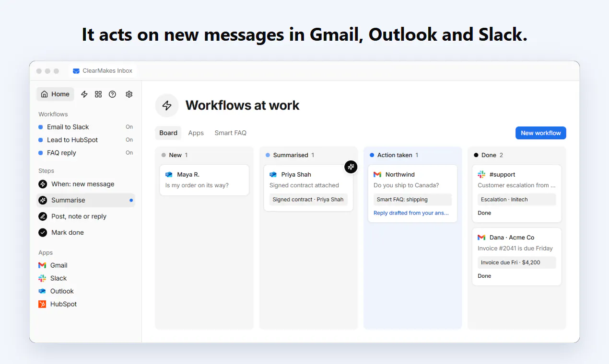Click the '#support' card title
This screenshot has width=609, height=364.
(x=503, y=175)
